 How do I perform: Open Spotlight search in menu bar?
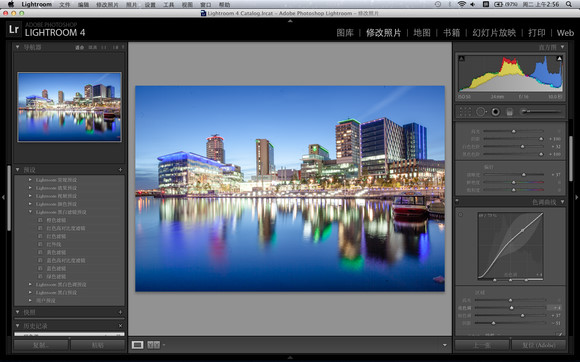(x=569, y=4)
